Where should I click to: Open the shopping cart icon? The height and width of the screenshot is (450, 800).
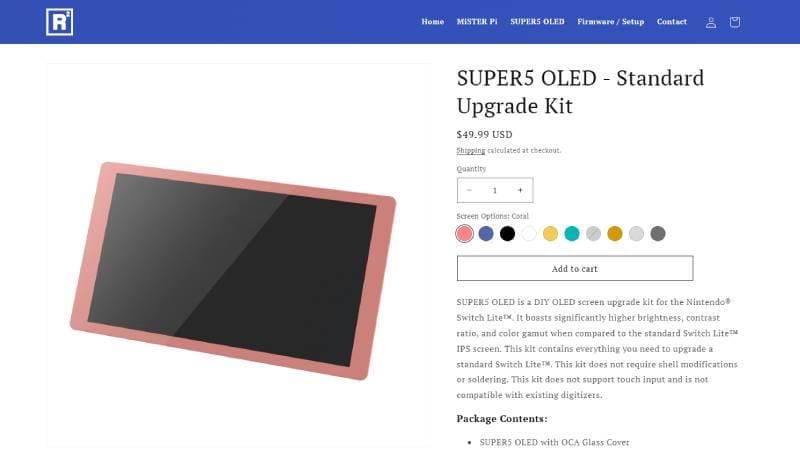(735, 22)
